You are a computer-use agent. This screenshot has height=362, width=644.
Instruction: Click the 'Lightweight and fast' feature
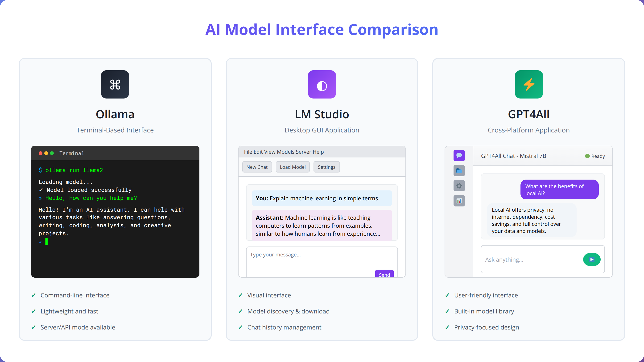(x=69, y=311)
